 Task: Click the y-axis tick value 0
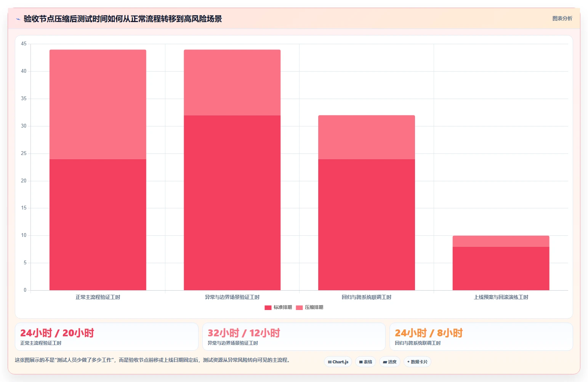click(x=25, y=290)
